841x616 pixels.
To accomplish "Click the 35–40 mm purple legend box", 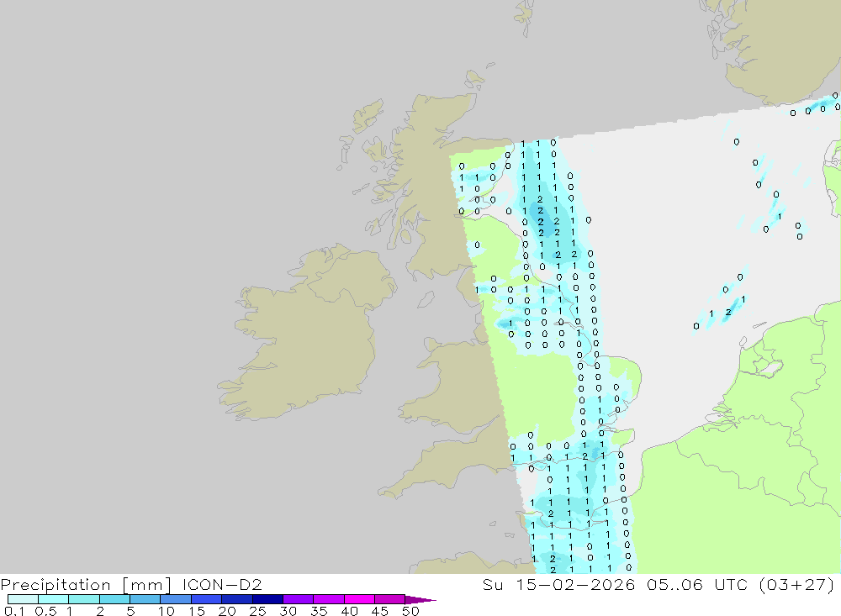I will (x=328, y=599).
